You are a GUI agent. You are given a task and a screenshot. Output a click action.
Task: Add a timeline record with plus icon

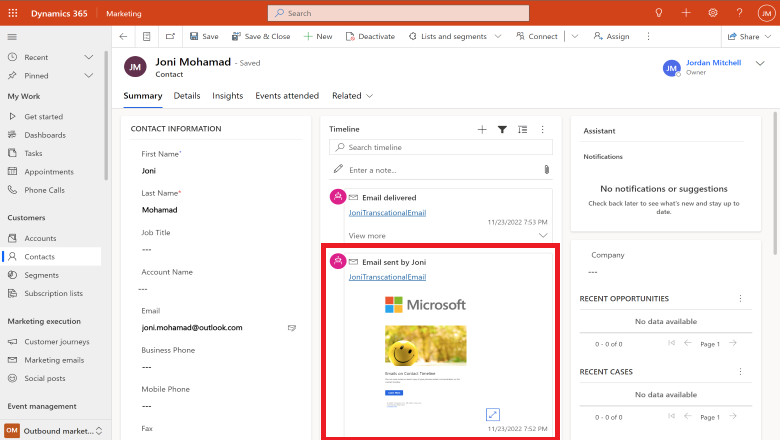[x=482, y=129]
